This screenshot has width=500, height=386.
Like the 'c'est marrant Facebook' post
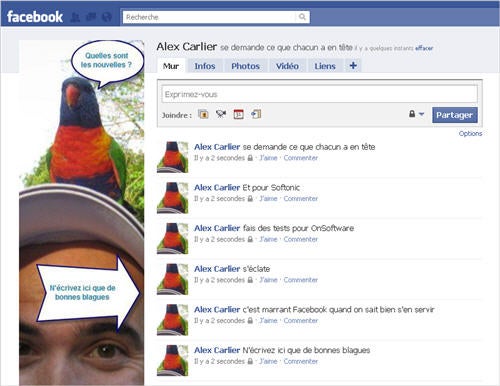[268, 321]
